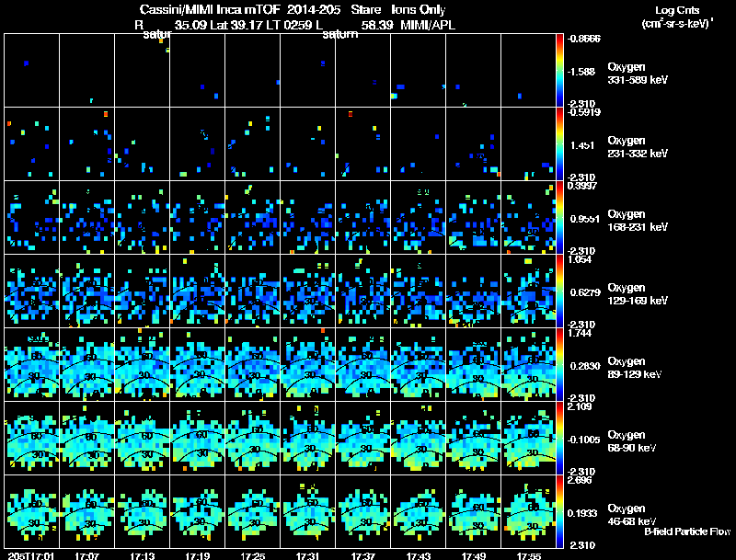Select the 17:07 time label
The image size is (736, 560).
click(87, 555)
